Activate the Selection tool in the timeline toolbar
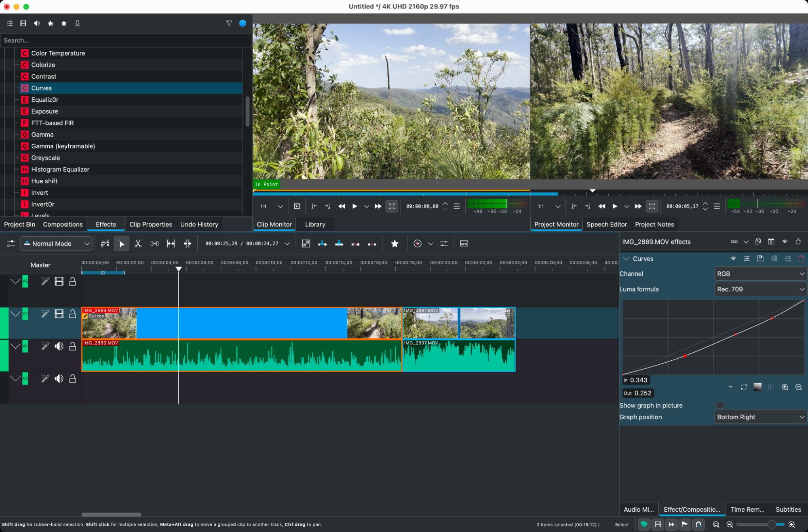Screen dimensions: 808x532 tap(121, 244)
